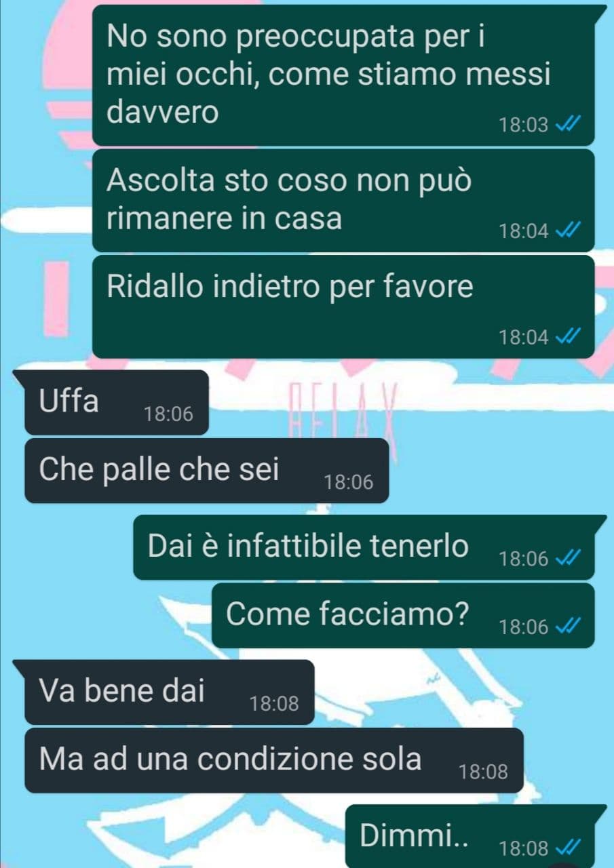614x868 pixels.
Task: Tap the 18:03 timestamp on the first message
Action: (x=523, y=125)
